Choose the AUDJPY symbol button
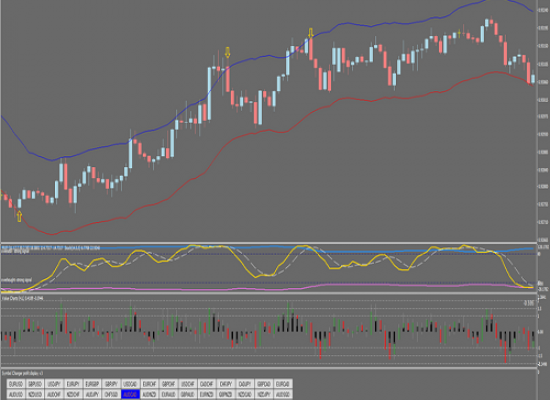The width and height of the screenshot is (550, 400). click(x=92, y=394)
